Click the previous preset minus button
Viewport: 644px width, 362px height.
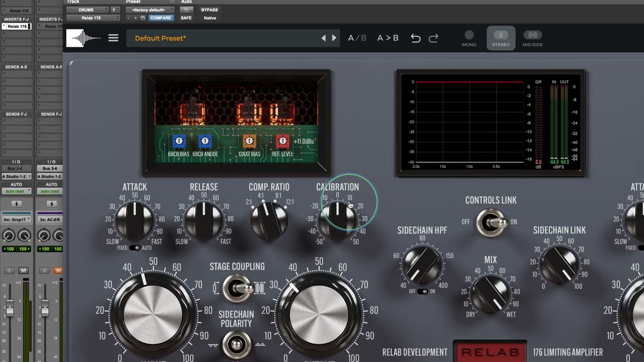click(x=129, y=18)
